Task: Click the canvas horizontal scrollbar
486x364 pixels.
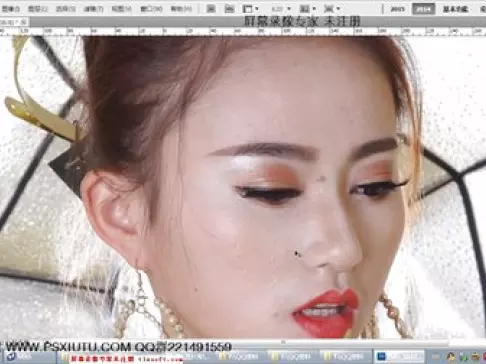Action: pyautogui.click(x=243, y=342)
